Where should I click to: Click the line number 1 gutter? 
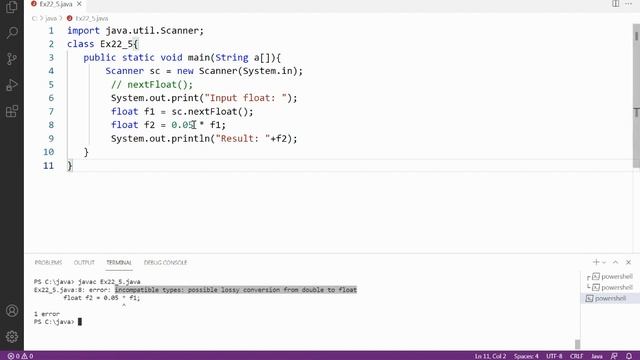pyautogui.click(x=51, y=31)
